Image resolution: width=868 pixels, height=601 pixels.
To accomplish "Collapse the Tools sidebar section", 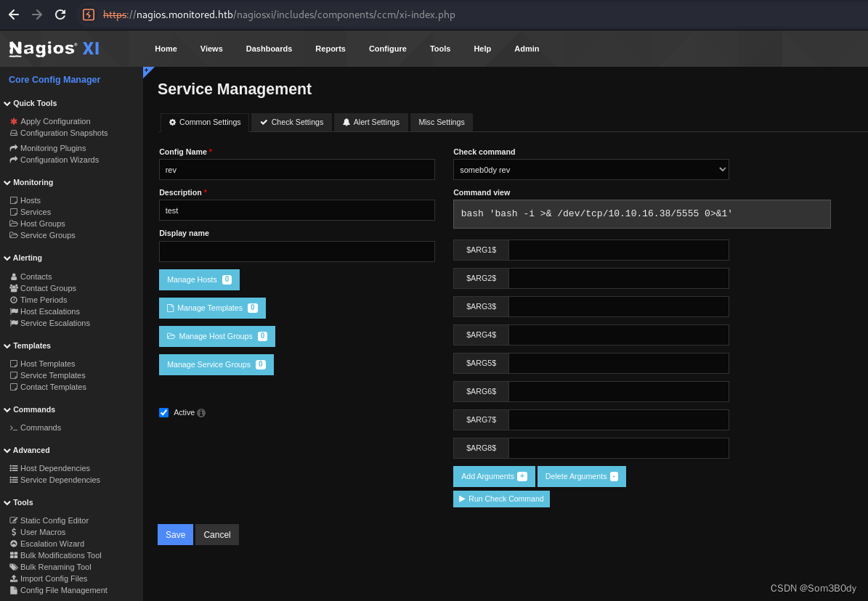I will [x=19, y=502].
